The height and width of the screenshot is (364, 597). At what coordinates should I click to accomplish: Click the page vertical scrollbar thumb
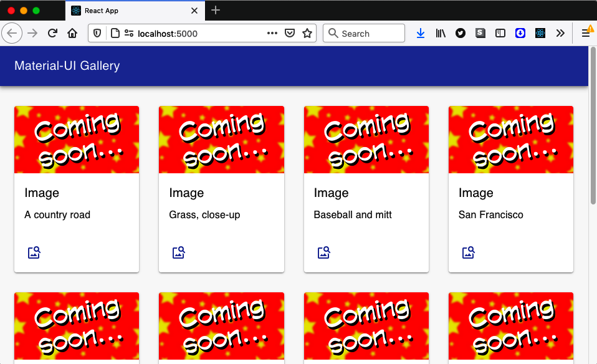click(x=593, y=126)
